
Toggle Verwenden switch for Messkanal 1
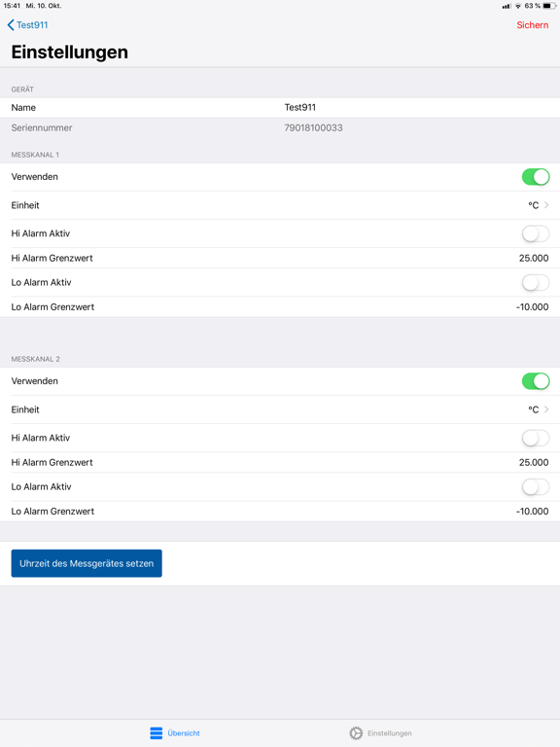[536, 177]
